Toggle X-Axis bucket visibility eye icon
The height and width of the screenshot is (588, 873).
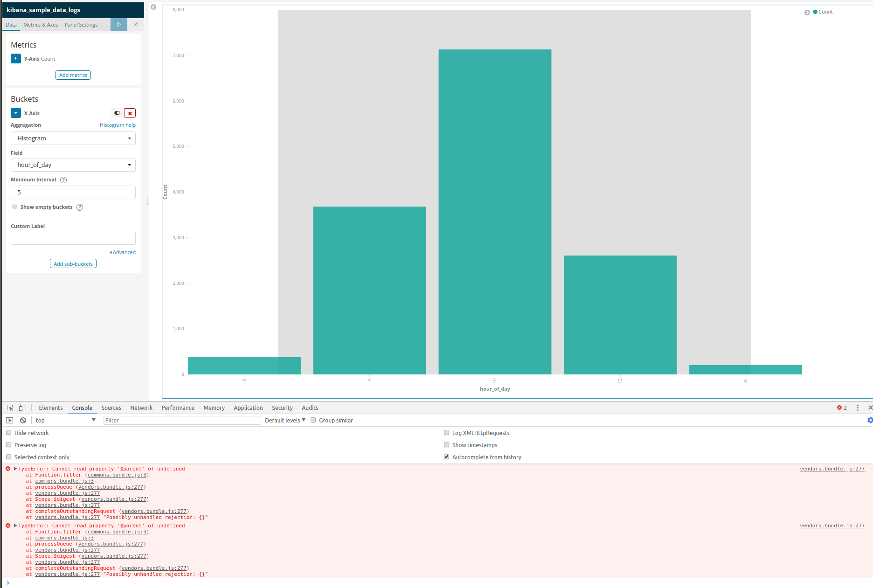click(117, 113)
